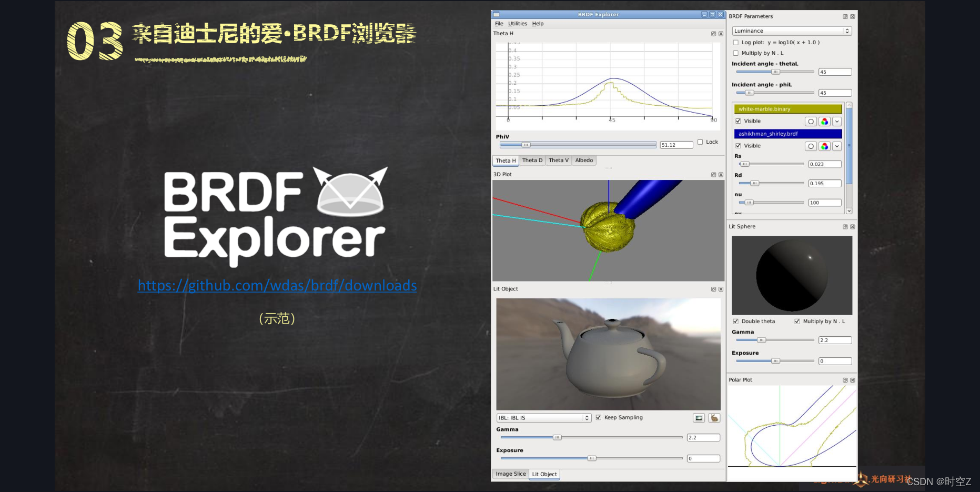Close the BRDF Parameters panel
Screen dimensions: 980x492
852,17
